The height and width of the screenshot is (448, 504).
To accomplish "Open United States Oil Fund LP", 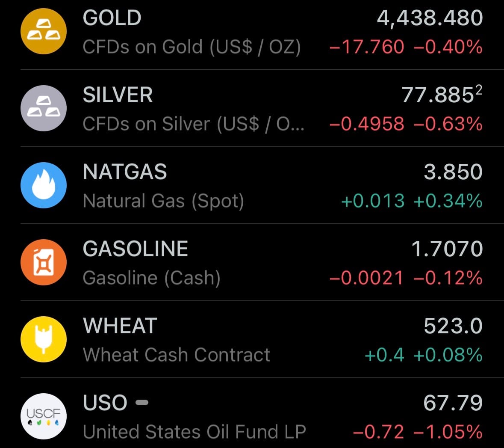I will [x=195, y=432].
